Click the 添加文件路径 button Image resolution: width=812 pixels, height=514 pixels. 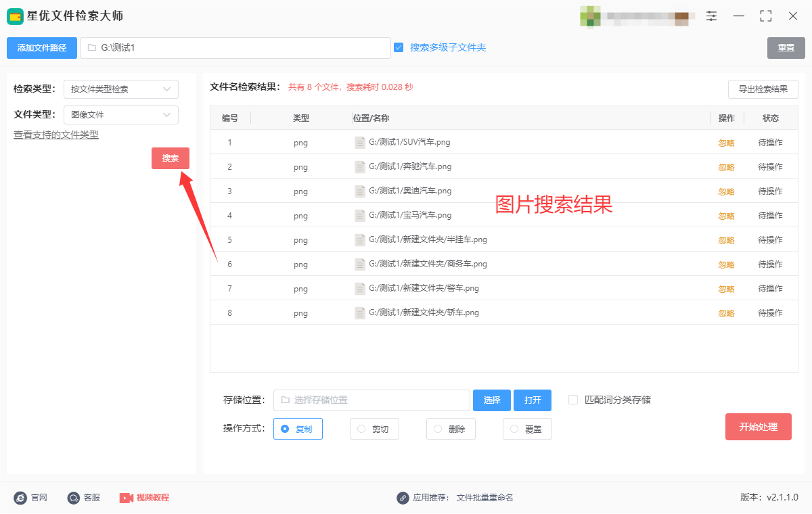pos(42,48)
